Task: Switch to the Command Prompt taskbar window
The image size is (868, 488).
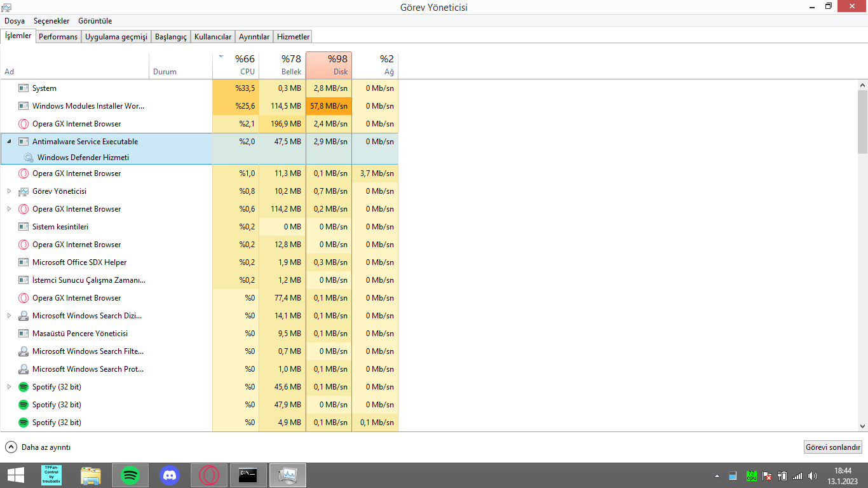Action: (248, 475)
